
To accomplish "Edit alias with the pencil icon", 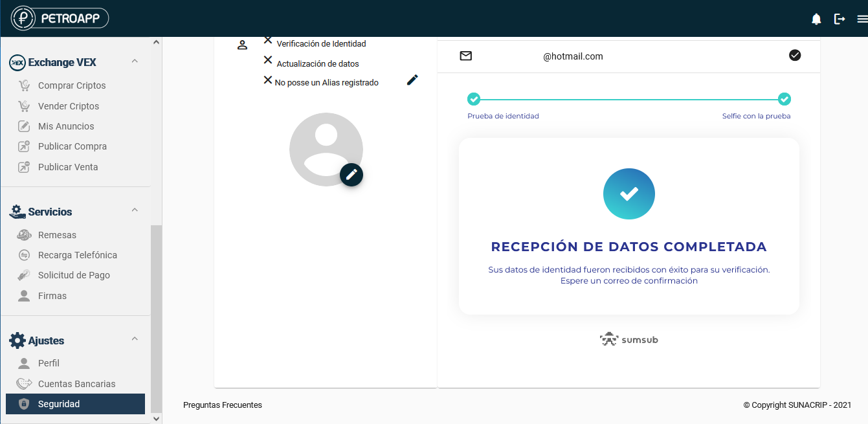I will (x=412, y=80).
